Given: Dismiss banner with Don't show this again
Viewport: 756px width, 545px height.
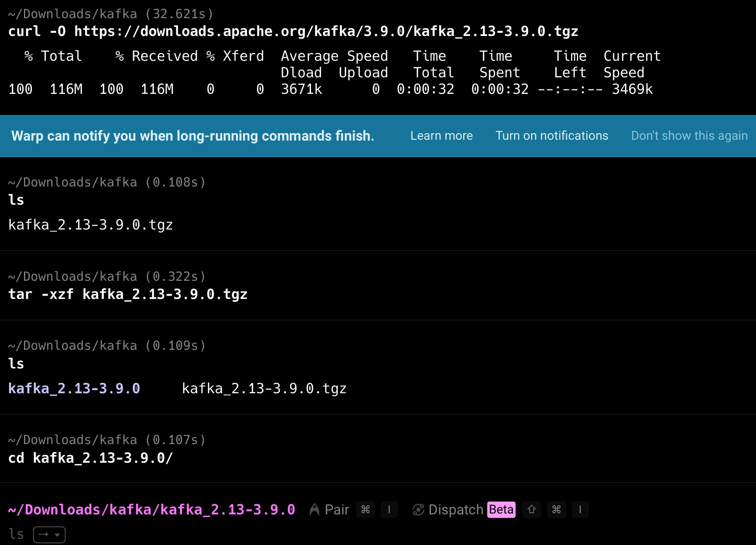Looking at the screenshot, I should (x=689, y=136).
